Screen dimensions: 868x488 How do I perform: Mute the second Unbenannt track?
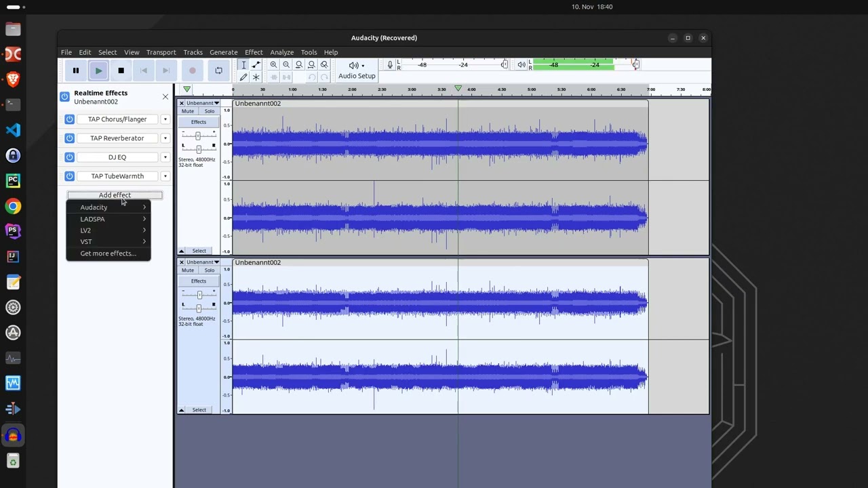(x=188, y=270)
